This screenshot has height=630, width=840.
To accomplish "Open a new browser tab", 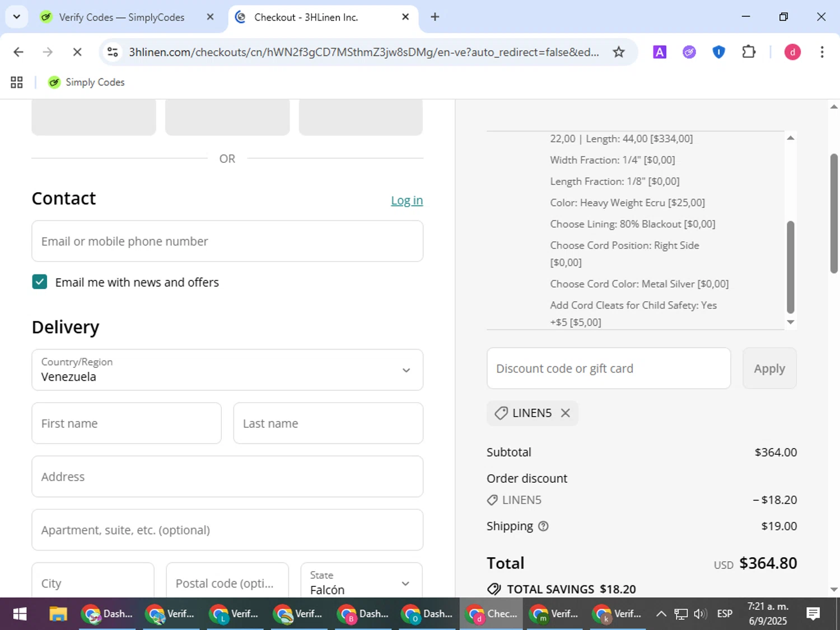I will pyautogui.click(x=435, y=17).
